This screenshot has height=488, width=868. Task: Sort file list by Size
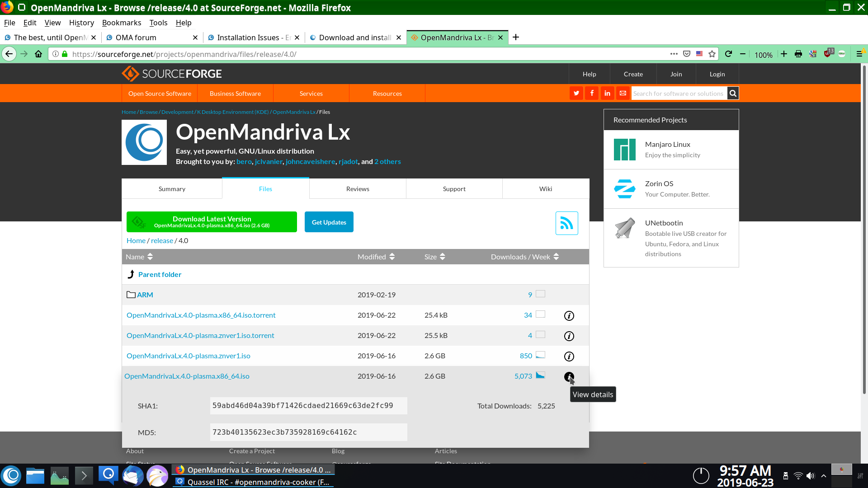(435, 257)
